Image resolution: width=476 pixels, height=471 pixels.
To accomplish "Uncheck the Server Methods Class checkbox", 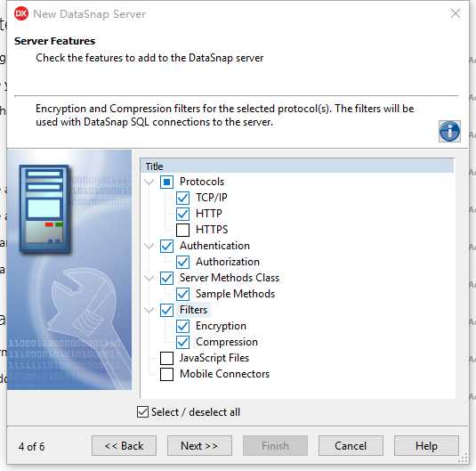I will click(166, 278).
